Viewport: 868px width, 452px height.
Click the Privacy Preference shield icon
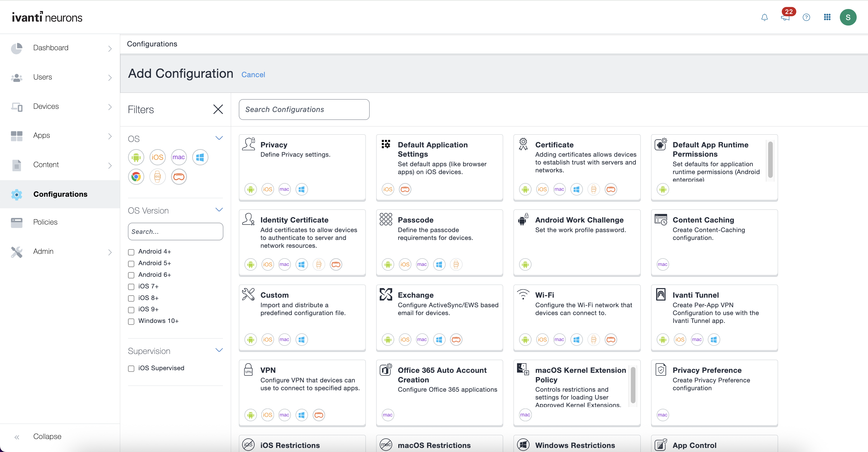point(660,370)
